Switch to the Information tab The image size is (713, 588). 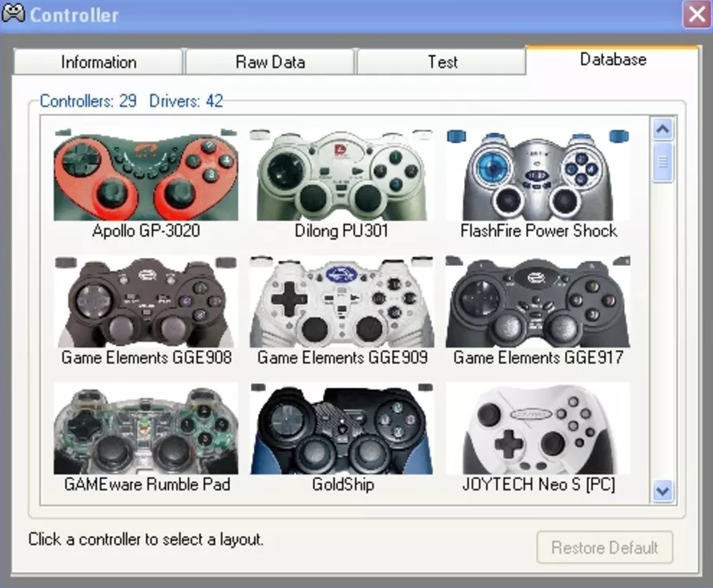point(98,62)
